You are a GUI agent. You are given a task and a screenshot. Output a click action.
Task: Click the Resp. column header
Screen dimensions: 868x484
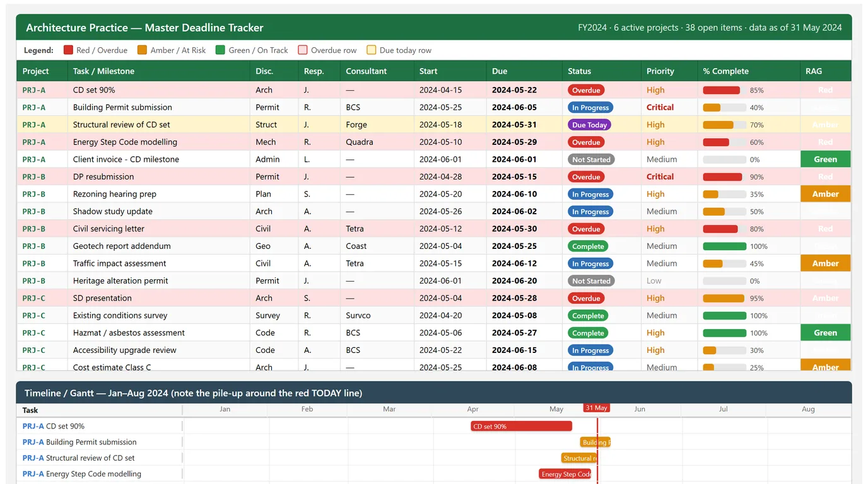(319, 71)
